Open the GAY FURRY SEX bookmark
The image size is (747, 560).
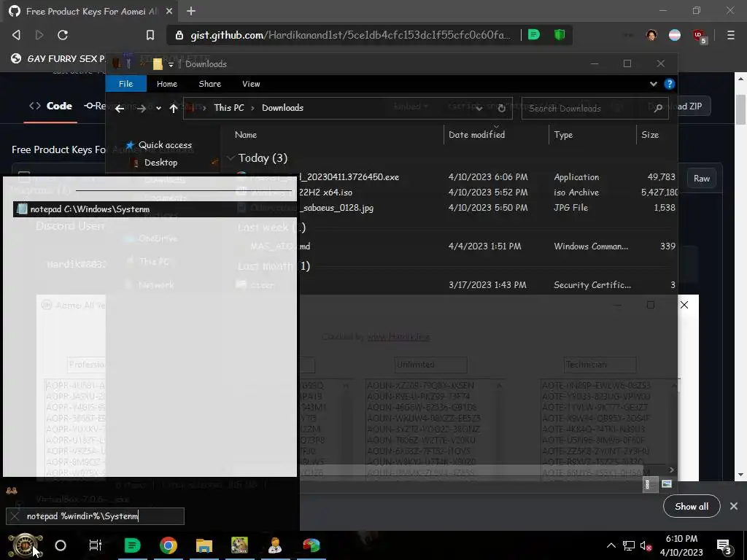pyautogui.click(x=58, y=58)
